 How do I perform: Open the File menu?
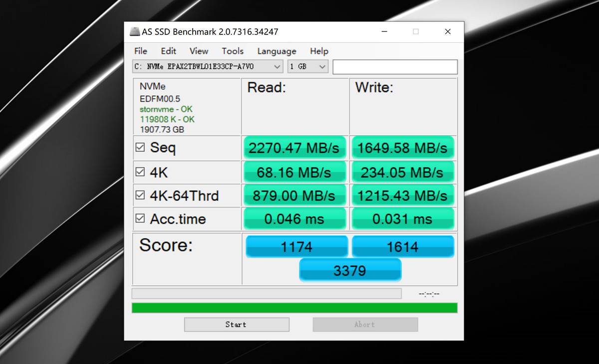click(141, 51)
